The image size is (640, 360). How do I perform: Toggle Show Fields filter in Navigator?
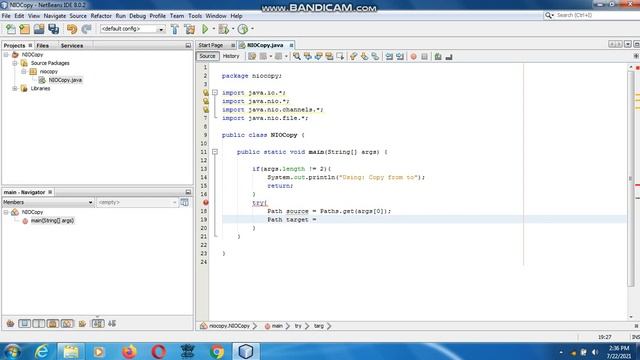point(24,323)
